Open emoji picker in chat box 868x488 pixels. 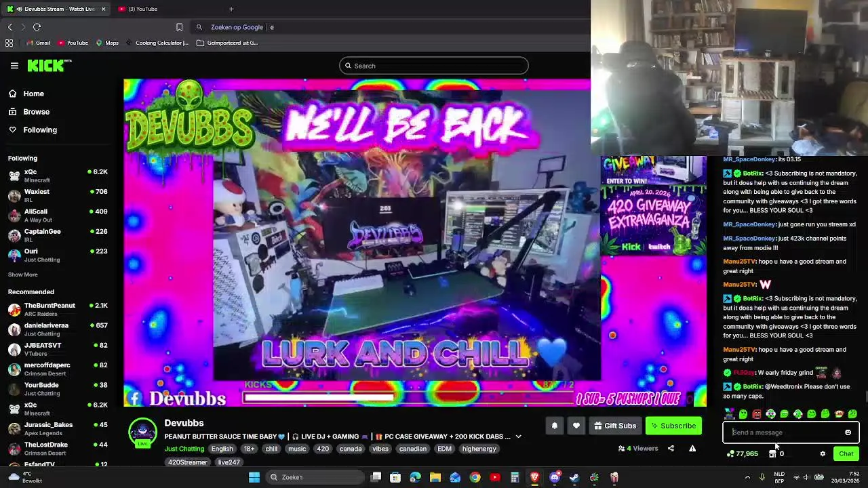point(848,432)
